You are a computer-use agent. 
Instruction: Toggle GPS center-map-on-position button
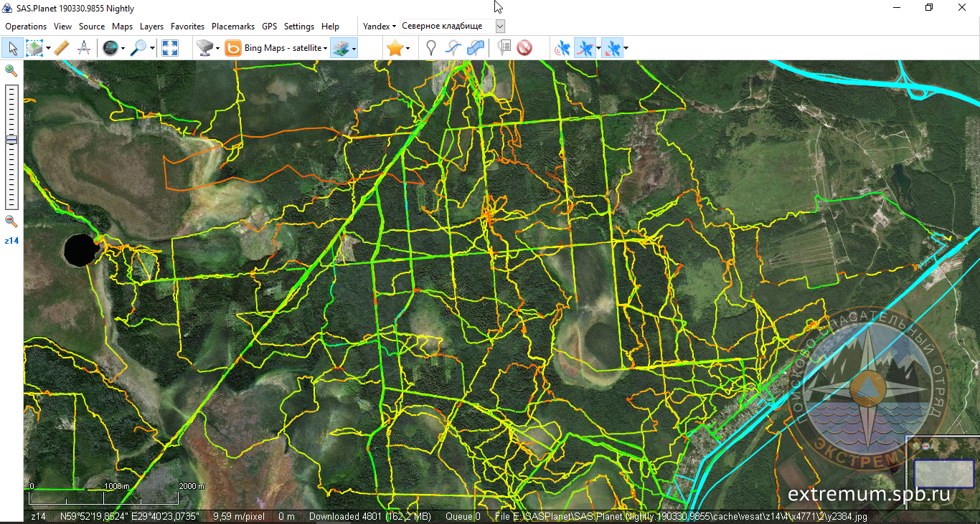tap(612, 48)
